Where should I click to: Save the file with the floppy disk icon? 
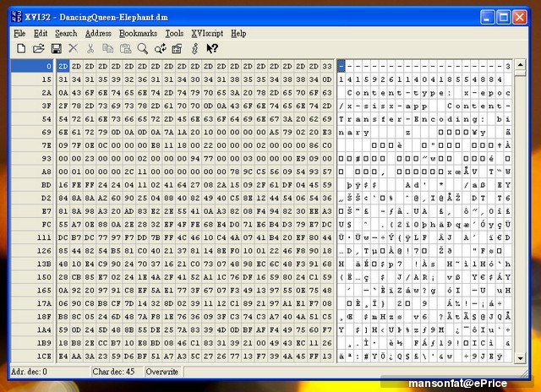point(57,49)
